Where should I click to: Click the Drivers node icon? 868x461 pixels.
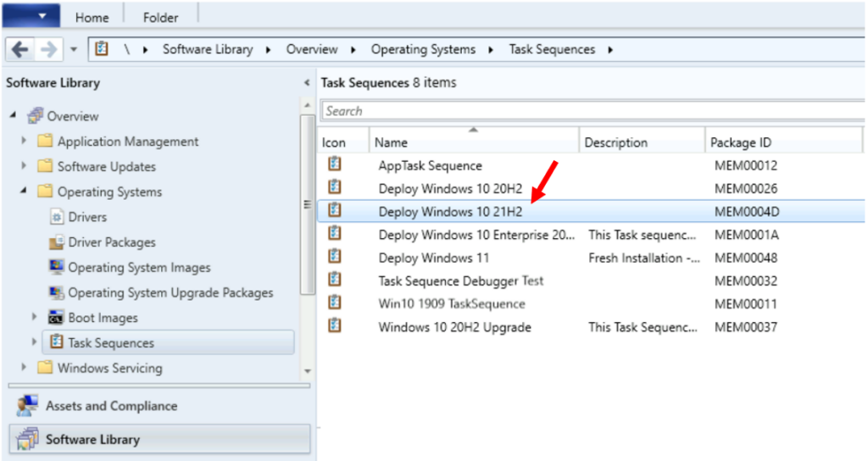point(57,217)
